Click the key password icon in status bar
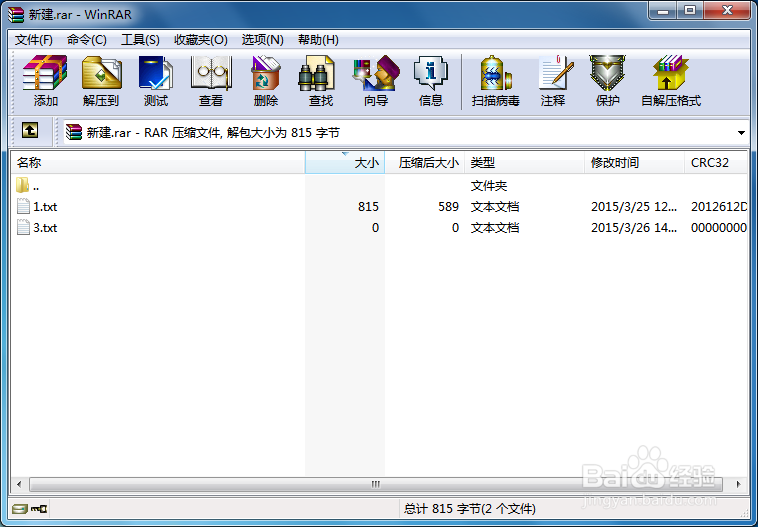The height and width of the screenshot is (527, 758). 39,509
